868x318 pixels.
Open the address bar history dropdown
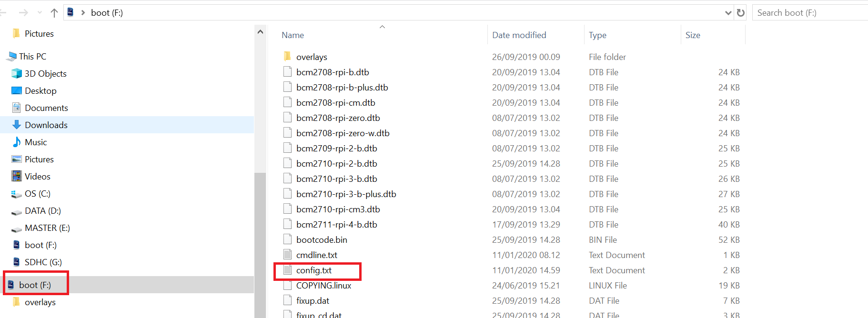728,13
